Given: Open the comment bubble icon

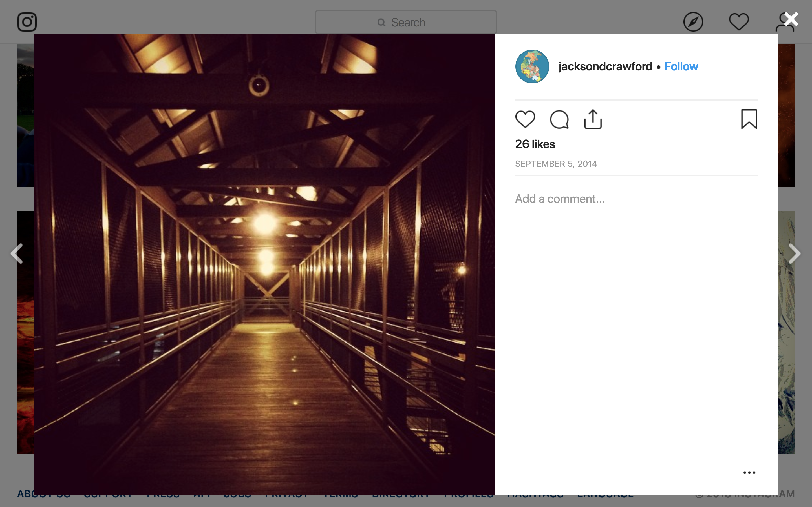Looking at the screenshot, I should (x=559, y=119).
